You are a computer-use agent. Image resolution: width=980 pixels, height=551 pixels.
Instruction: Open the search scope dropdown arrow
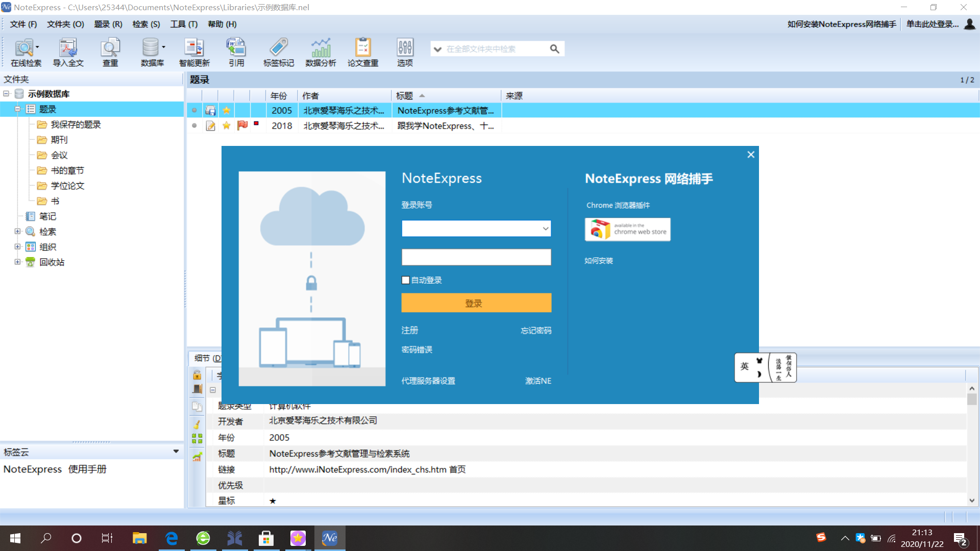pos(437,49)
